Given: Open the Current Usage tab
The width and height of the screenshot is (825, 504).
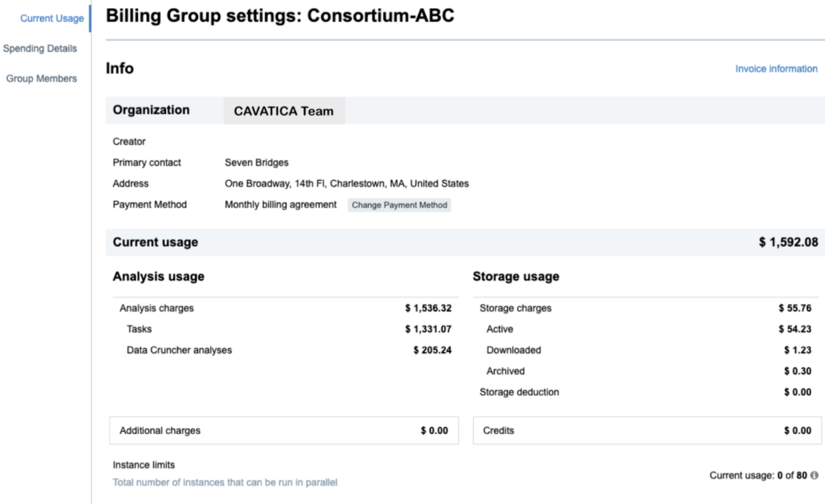Looking at the screenshot, I should coord(52,19).
